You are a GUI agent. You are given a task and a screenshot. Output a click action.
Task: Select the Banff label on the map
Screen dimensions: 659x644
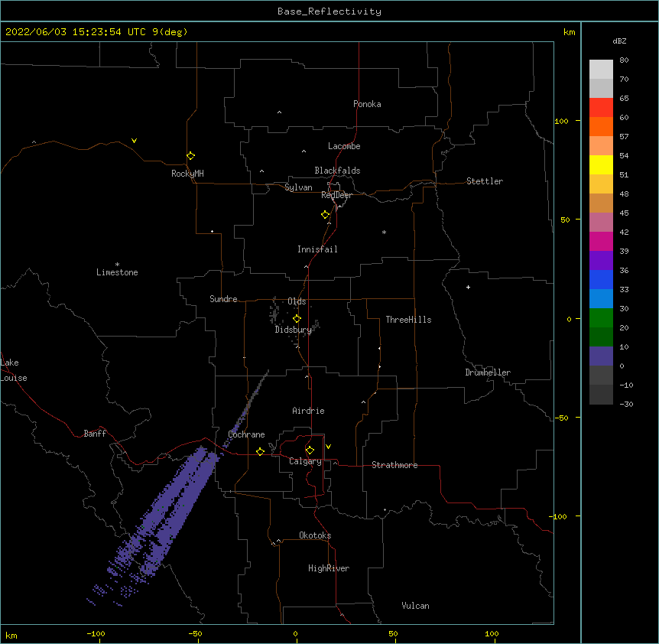(x=95, y=434)
